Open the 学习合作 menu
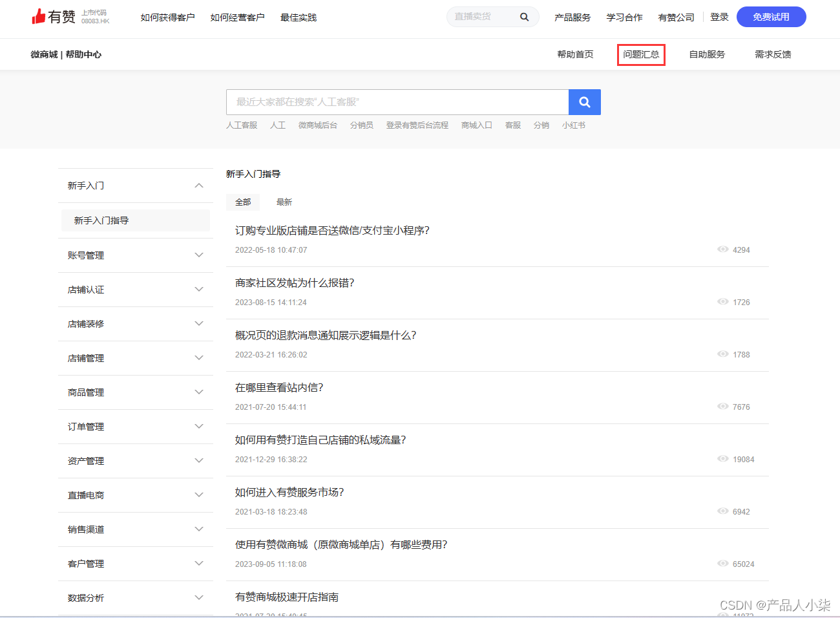This screenshot has height=618, width=840. (x=624, y=17)
